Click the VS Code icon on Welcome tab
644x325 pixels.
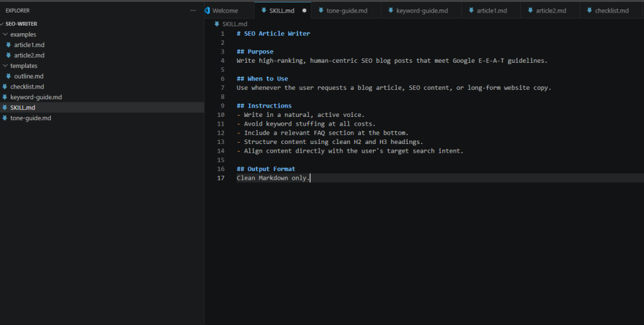point(208,11)
